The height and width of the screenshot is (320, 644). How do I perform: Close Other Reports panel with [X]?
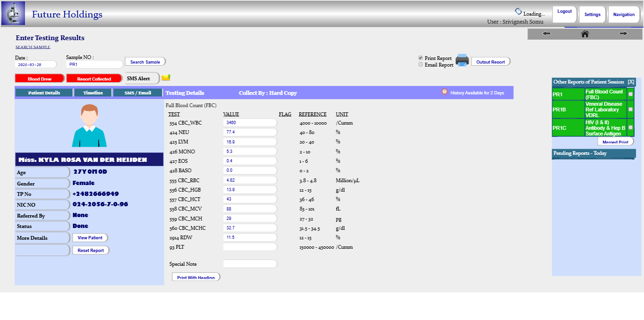pyautogui.click(x=631, y=82)
